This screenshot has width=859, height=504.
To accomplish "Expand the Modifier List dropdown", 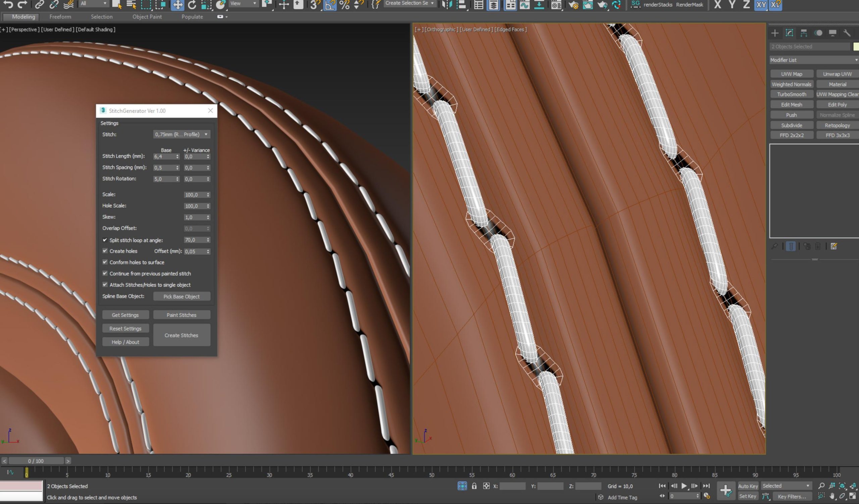I will [x=814, y=60].
